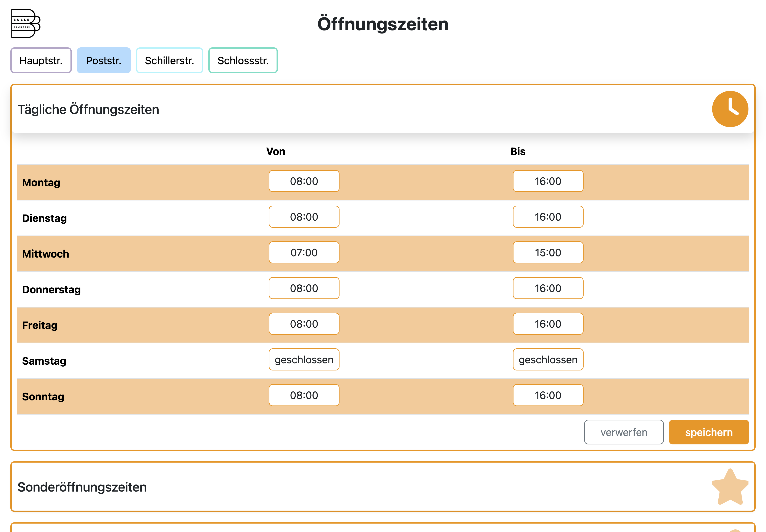The image size is (766, 532).
Task: Switch to the Hauptstr. location tab
Action: click(41, 60)
